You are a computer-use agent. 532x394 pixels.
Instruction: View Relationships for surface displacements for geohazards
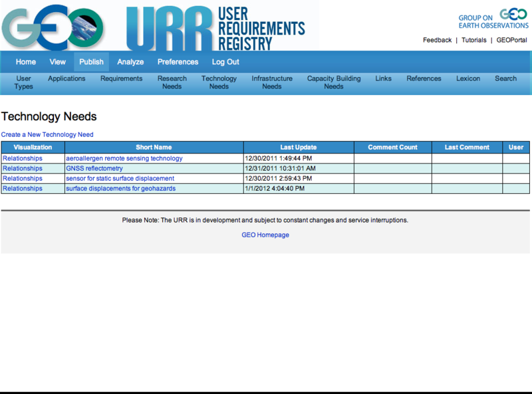[x=23, y=189]
